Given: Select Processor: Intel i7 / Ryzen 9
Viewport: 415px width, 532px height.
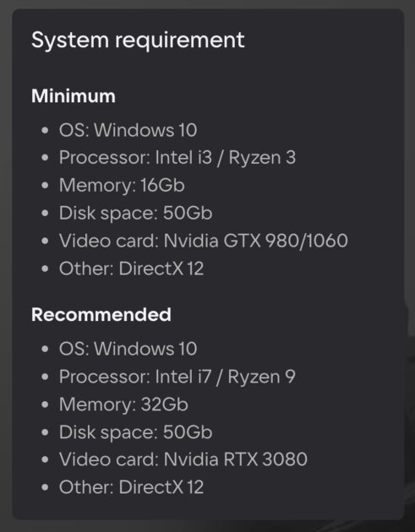Looking at the screenshot, I should click(x=177, y=377).
